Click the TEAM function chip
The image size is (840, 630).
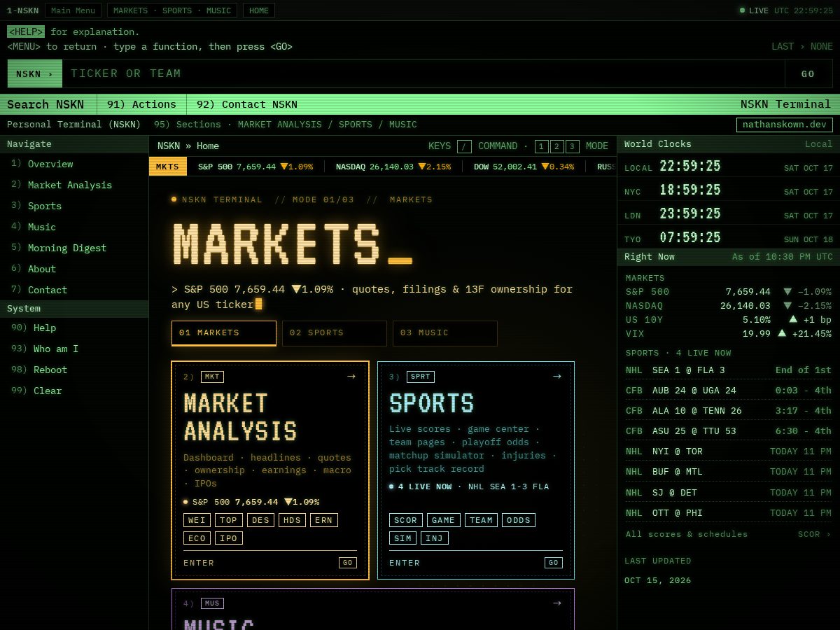coord(481,520)
